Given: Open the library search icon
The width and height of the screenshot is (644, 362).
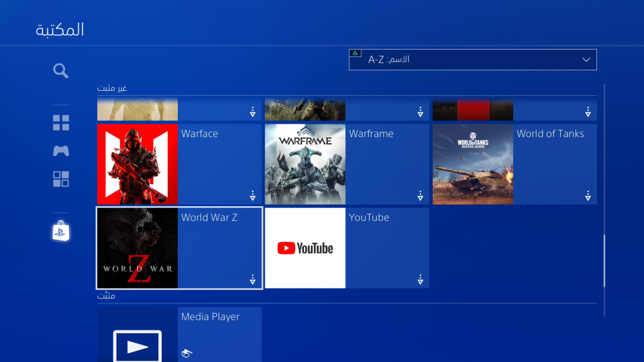Looking at the screenshot, I should click(61, 71).
